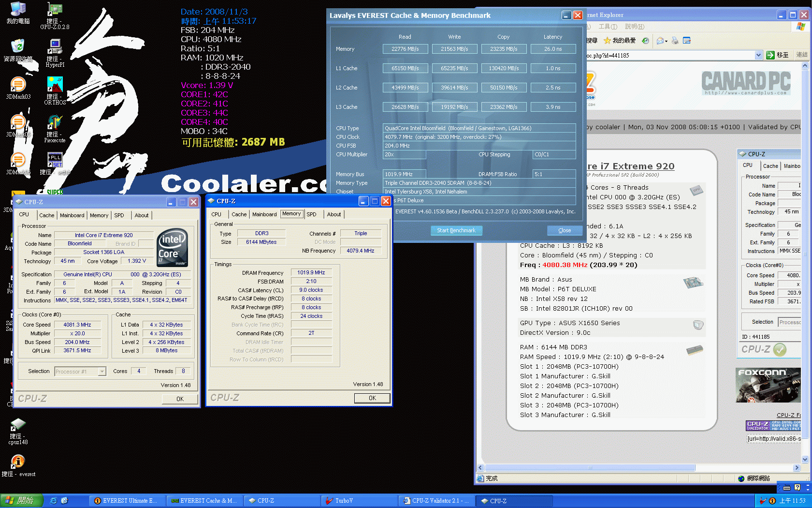Click Start Benchmark in EVEREST window
Viewport: 812px width, 508px height.
point(456,230)
